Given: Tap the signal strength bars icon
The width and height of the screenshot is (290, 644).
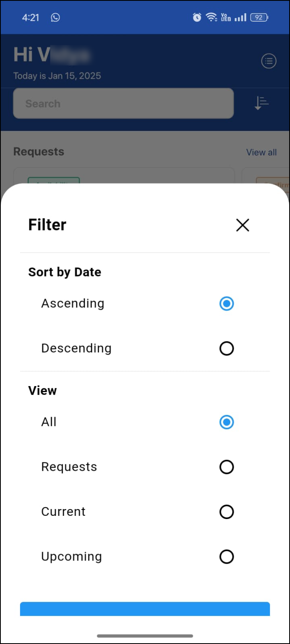Looking at the screenshot, I should click(240, 17).
